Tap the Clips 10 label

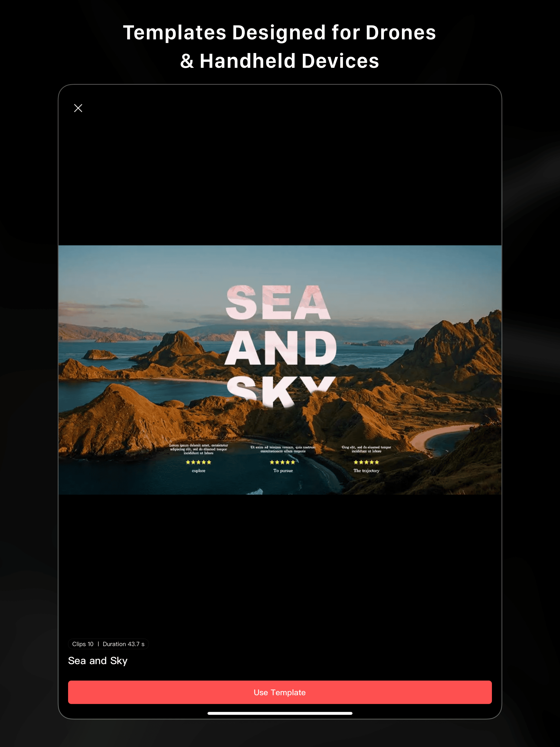83,644
